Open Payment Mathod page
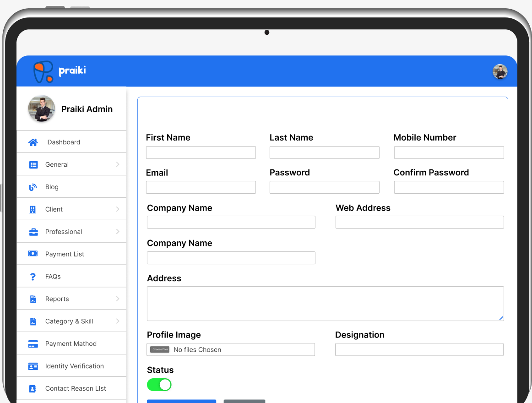Viewport: 532px width, 403px height. coord(71,343)
